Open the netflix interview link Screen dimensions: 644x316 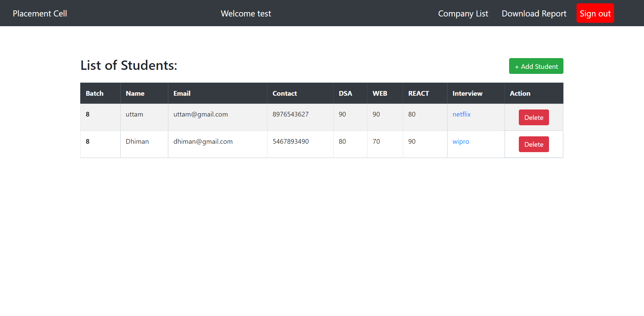tap(461, 114)
